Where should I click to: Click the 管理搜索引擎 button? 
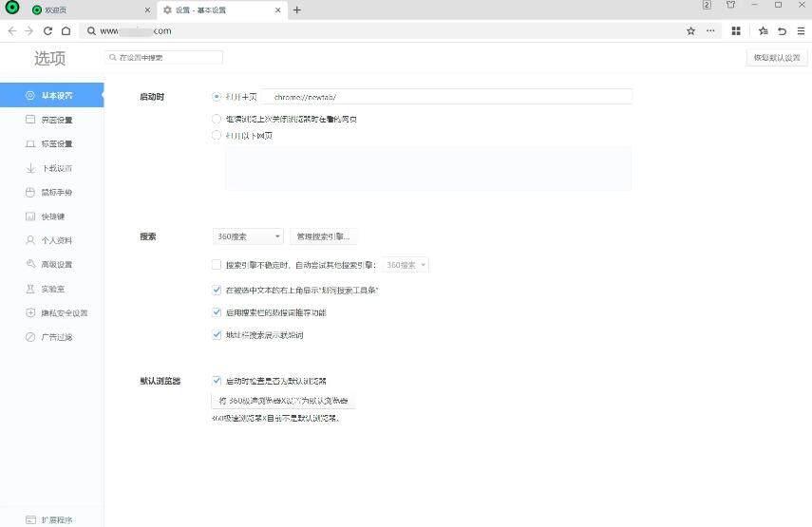point(323,236)
